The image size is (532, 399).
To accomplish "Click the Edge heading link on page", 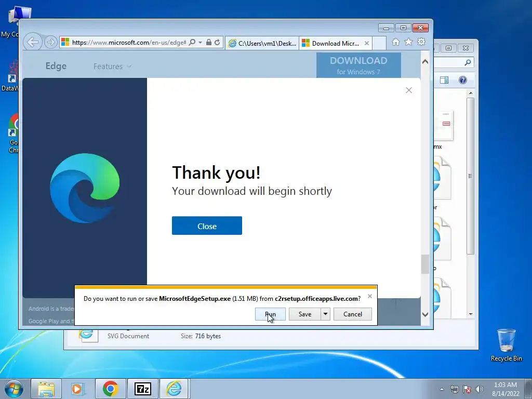I will pyautogui.click(x=56, y=66).
